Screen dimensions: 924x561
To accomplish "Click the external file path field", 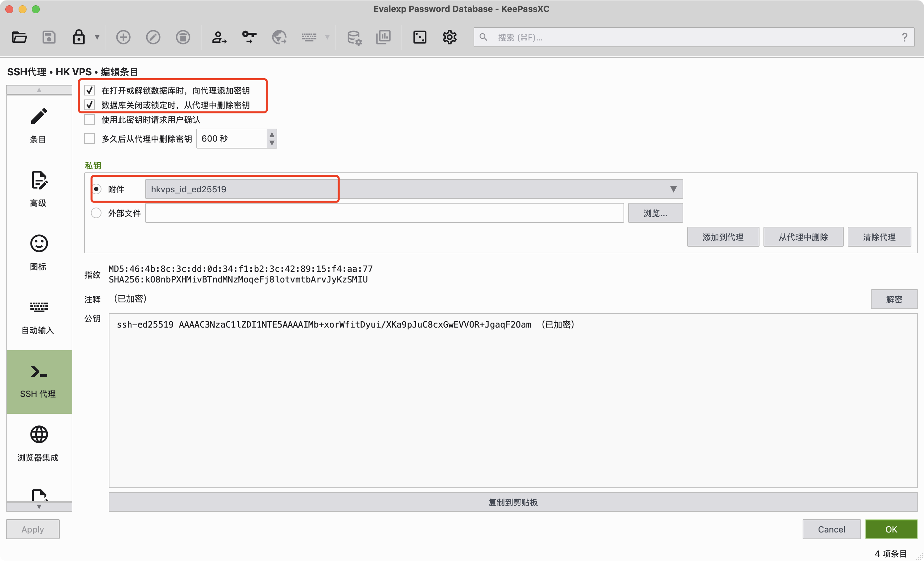I will coord(384,213).
